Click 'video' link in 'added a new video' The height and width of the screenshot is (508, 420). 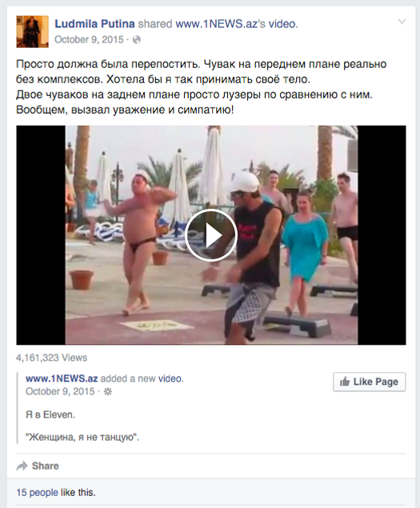[170, 378]
